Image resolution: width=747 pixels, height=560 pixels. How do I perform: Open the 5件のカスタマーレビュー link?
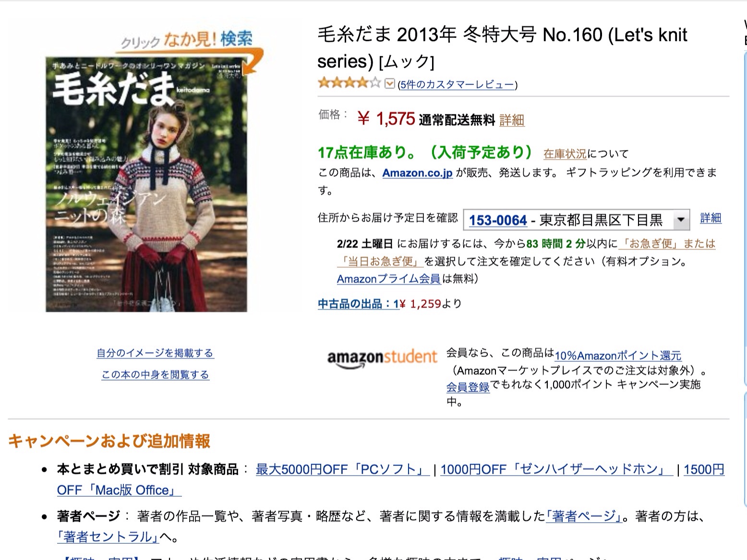coord(458,85)
